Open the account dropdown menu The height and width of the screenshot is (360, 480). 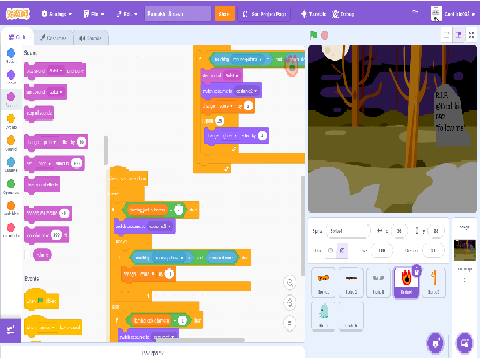(x=453, y=14)
